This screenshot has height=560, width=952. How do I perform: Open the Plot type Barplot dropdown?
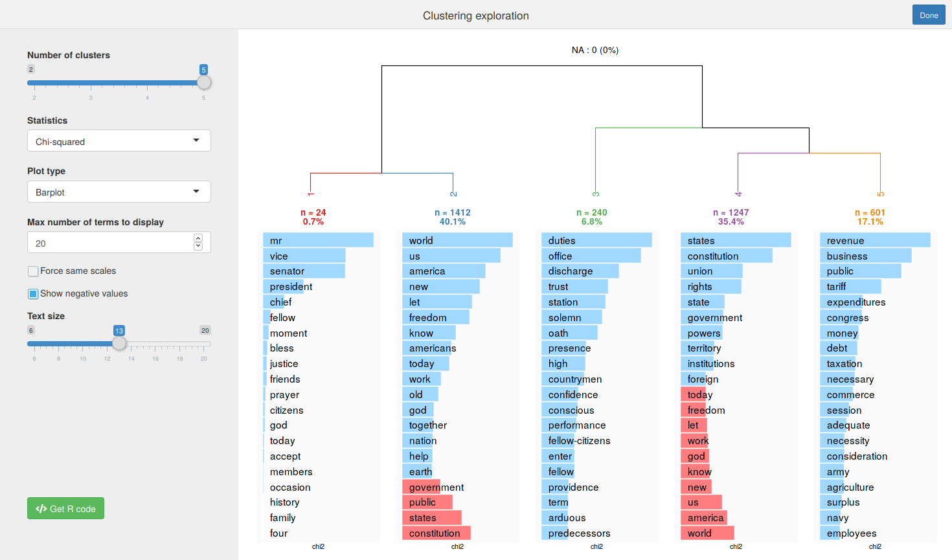pos(119,192)
